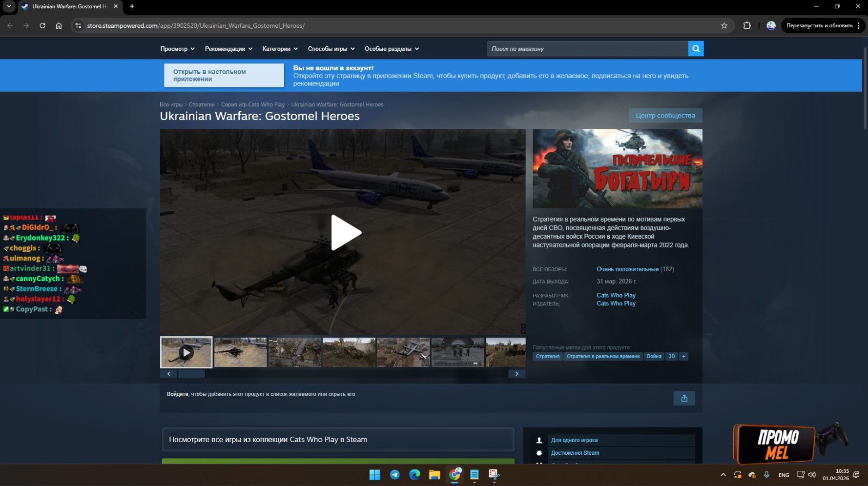Click the game header capsule image
Screen dimensions: 868x486
pos(618,169)
